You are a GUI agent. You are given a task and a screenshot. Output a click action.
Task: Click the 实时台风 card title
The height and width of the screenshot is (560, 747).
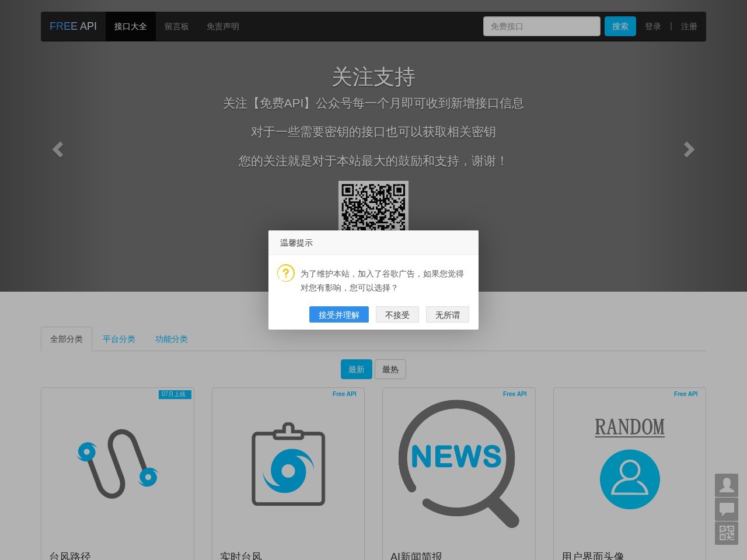click(241, 556)
